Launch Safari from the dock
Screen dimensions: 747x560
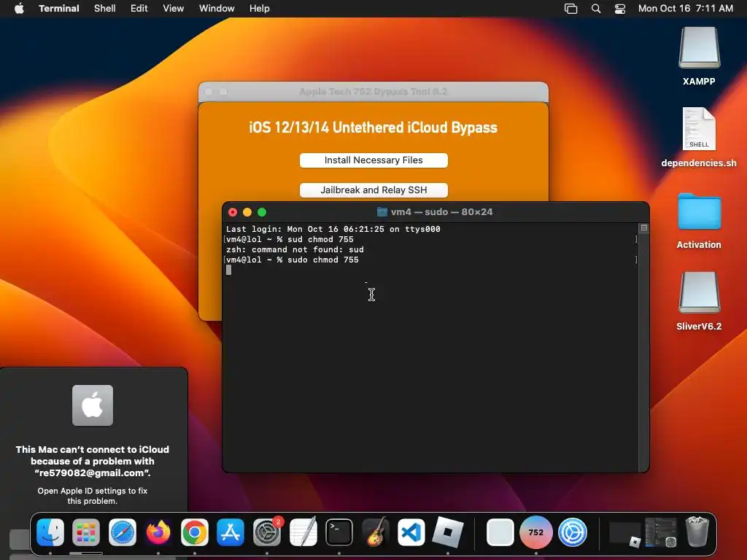click(x=123, y=532)
